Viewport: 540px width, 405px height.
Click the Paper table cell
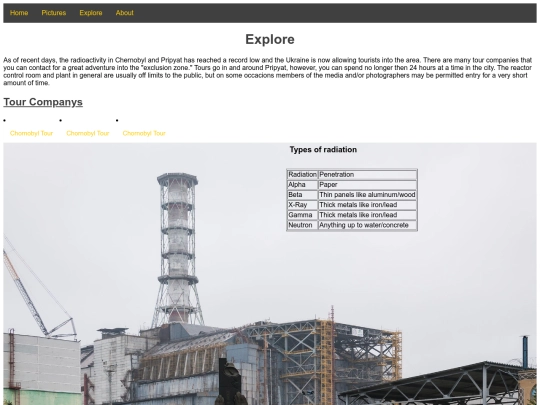coord(367,185)
